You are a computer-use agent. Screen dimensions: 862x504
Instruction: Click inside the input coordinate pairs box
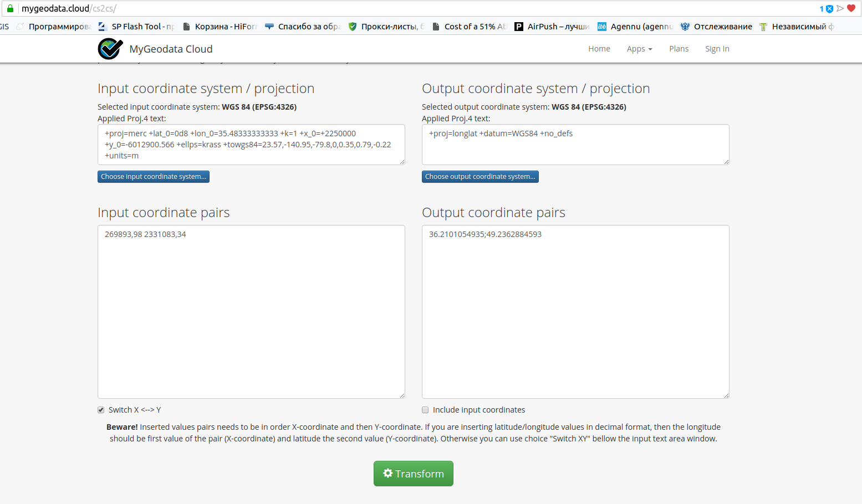coord(251,312)
